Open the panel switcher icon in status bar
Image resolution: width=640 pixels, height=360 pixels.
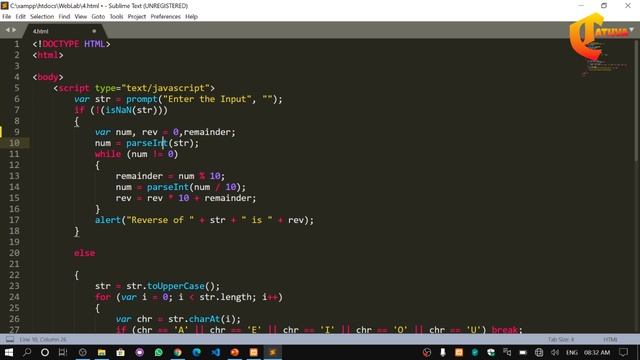pos(10,340)
